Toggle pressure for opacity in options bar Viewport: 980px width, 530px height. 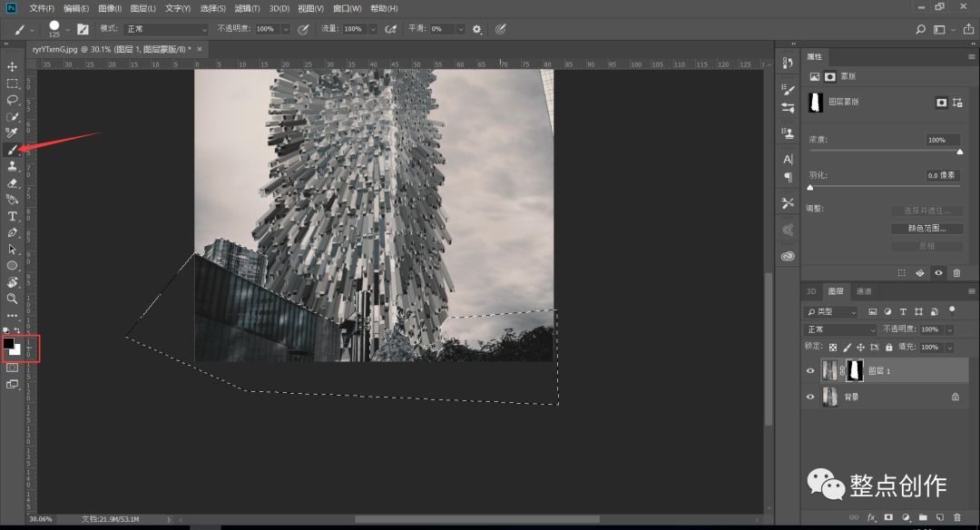pyautogui.click(x=303, y=29)
